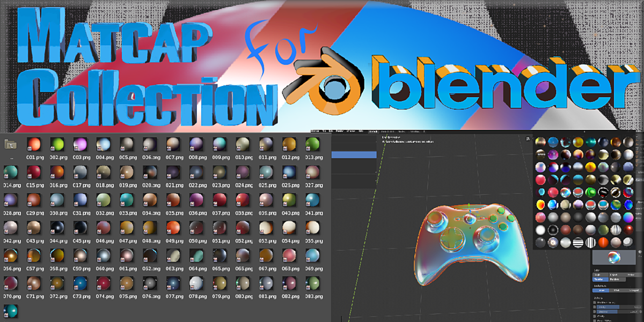Select the 037.png red matcap file
The width and height of the screenshot is (644, 322).
[x=219, y=201]
